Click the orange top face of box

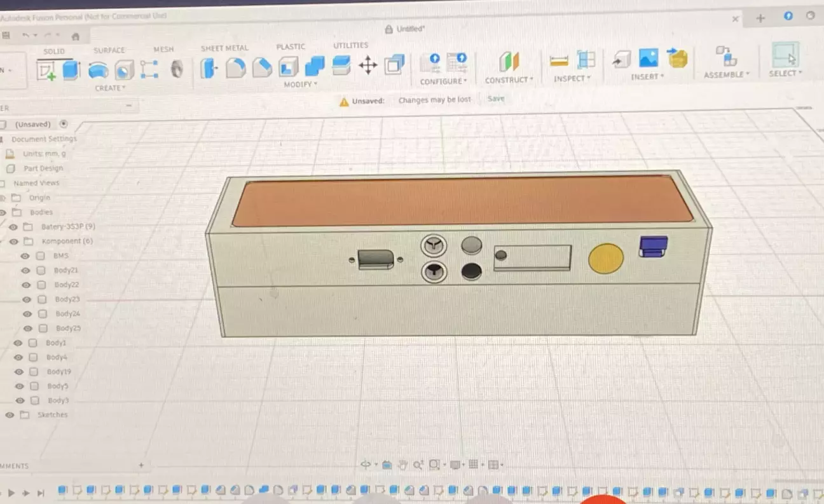[x=462, y=200]
